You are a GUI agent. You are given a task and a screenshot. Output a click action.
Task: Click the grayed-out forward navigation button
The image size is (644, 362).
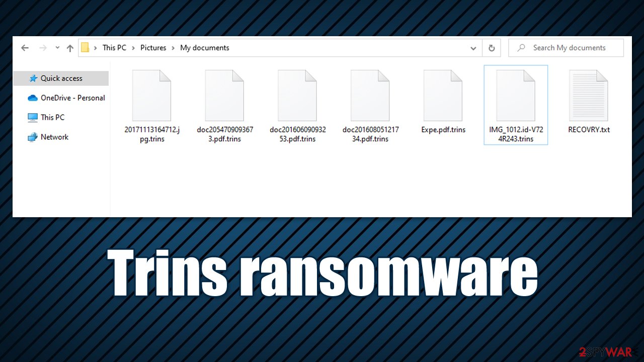click(x=42, y=47)
